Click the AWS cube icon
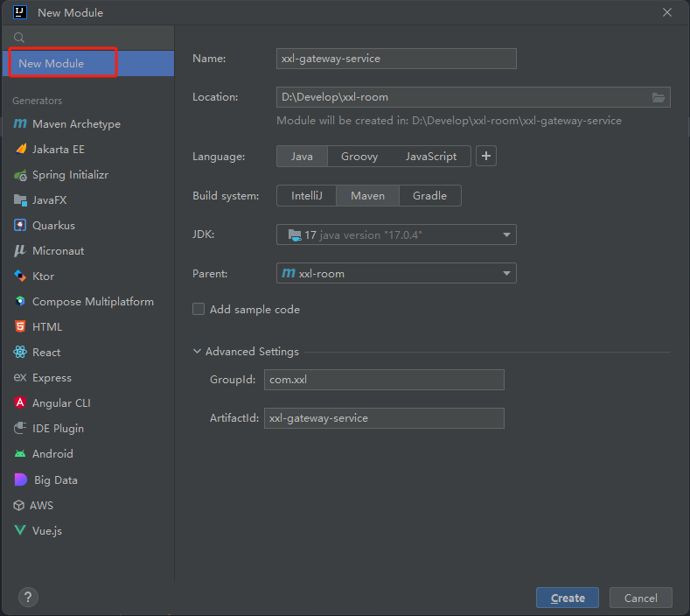Image resolution: width=690 pixels, height=616 pixels. pyautogui.click(x=19, y=505)
